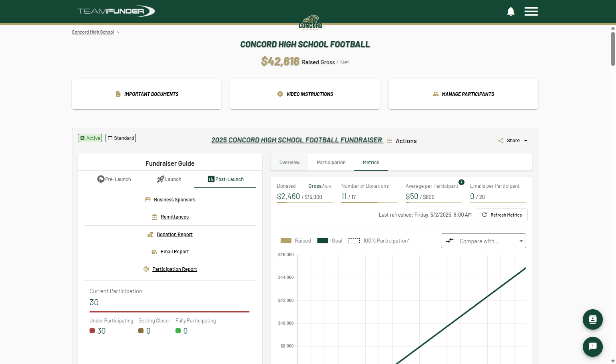Open the hamburger main menu
616x364 pixels.
[x=531, y=11]
